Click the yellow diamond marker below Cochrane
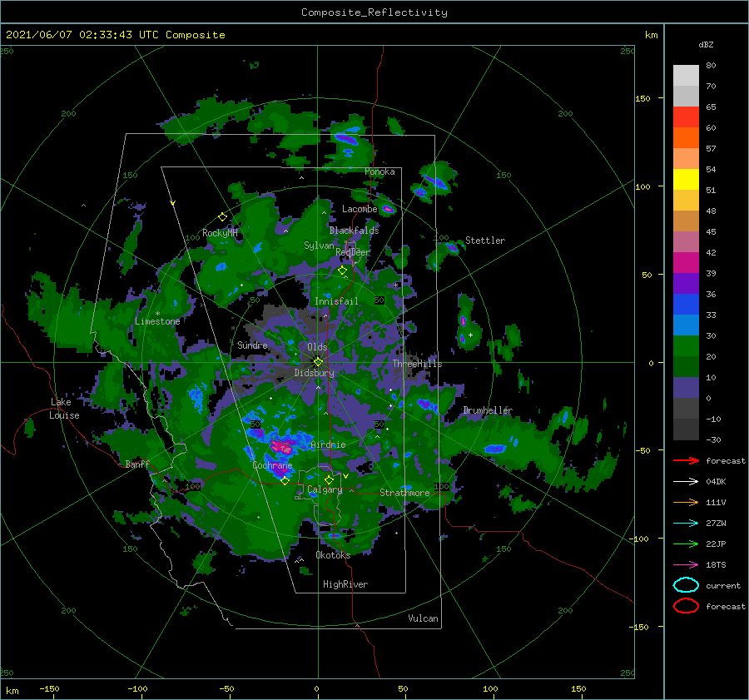The width and height of the screenshot is (749, 700). pyautogui.click(x=285, y=481)
